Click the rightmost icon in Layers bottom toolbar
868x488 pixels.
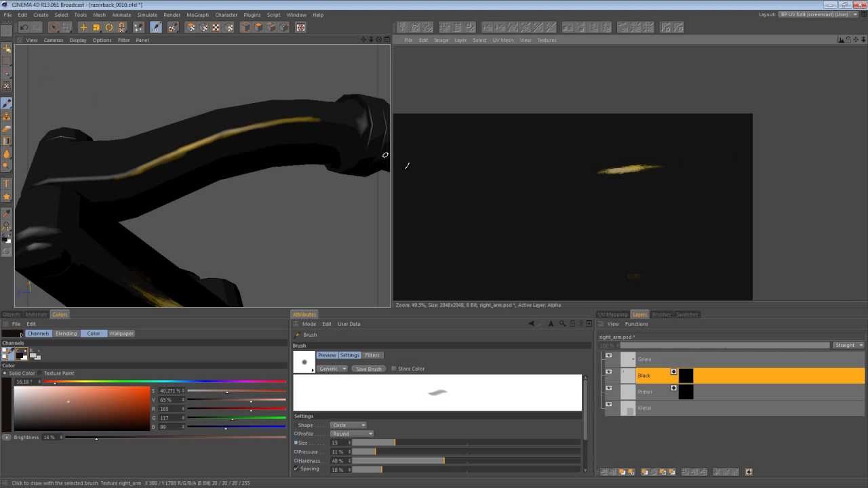(x=749, y=472)
